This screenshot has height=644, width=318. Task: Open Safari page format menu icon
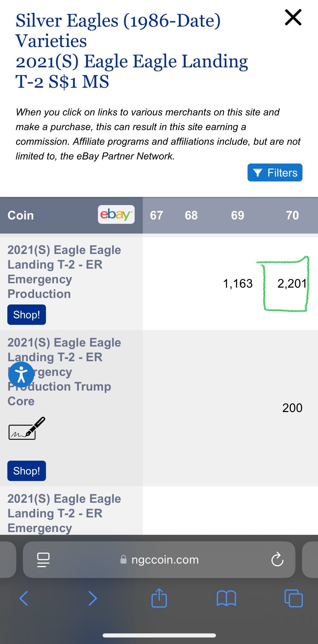point(43,560)
